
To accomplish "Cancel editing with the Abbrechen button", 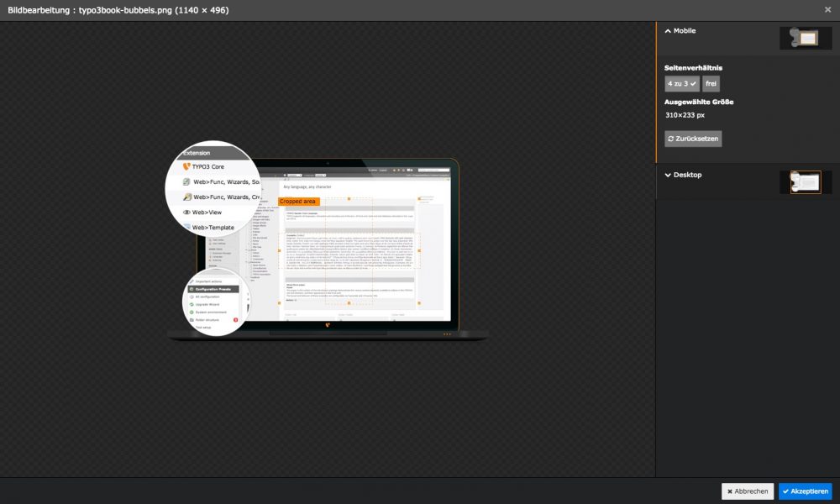I will [x=748, y=491].
